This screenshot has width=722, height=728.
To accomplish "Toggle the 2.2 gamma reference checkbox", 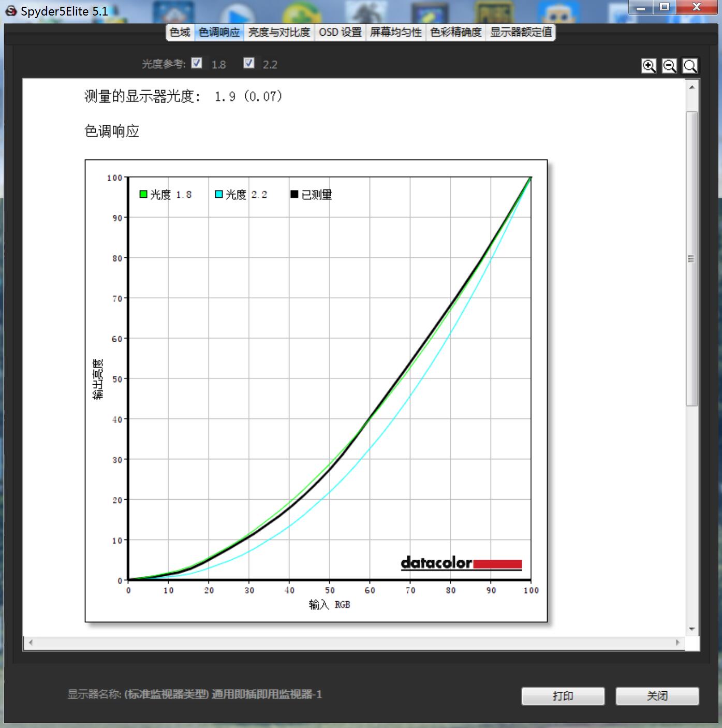I will [x=249, y=63].
